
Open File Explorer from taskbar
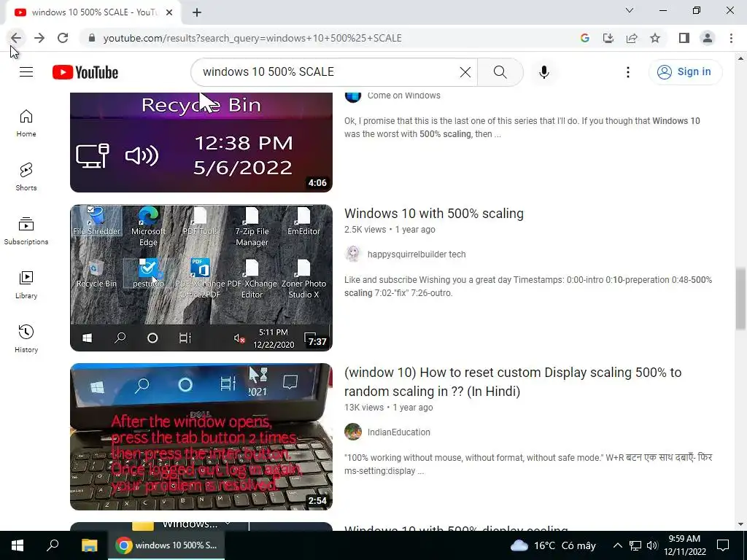[x=89, y=545]
